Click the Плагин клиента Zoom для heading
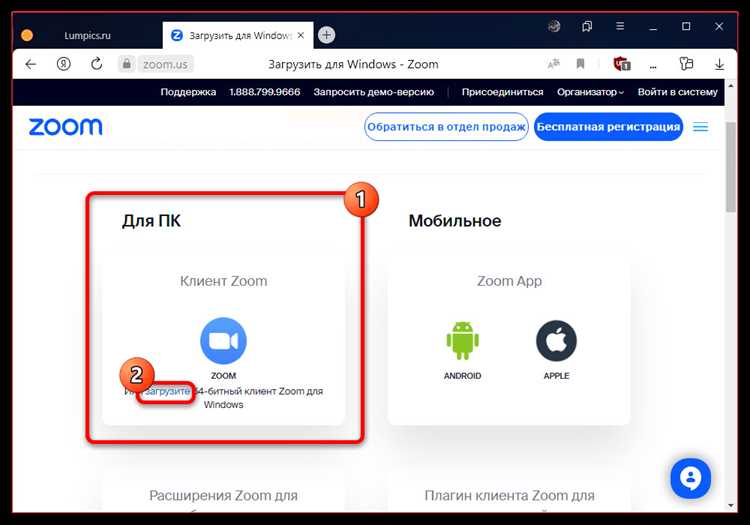Image resolution: width=750 pixels, height=525 pixels. (509, 496)
